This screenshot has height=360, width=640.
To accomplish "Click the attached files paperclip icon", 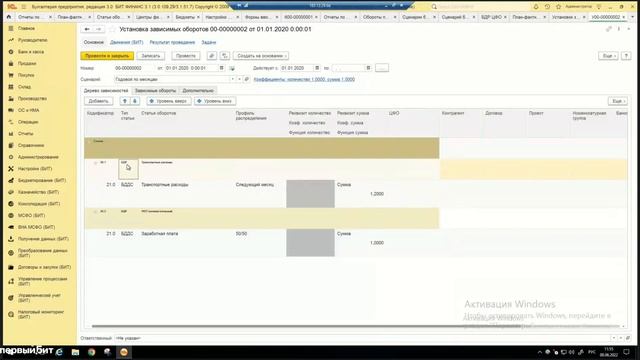I will pos(212,56).
